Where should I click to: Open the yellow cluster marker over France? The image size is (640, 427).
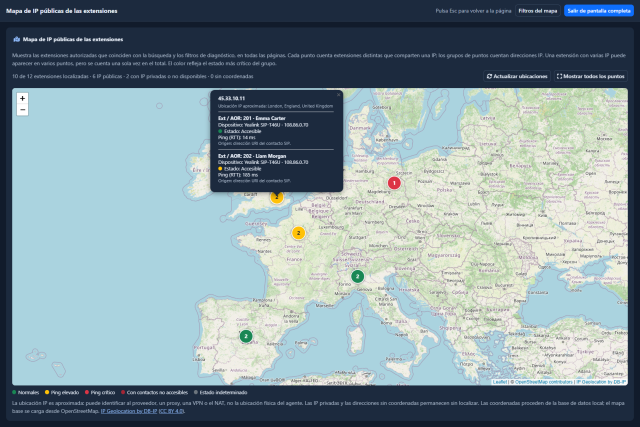(x=298, y=233)
